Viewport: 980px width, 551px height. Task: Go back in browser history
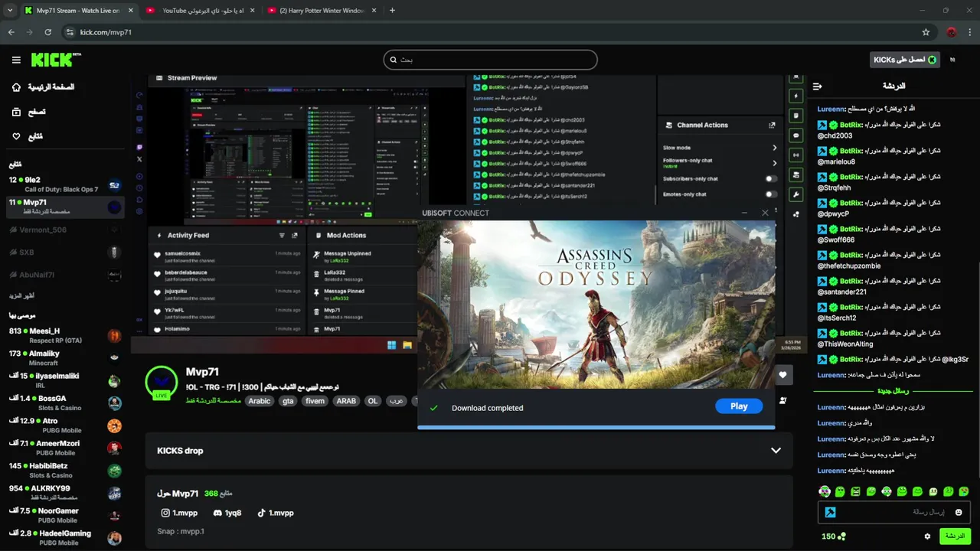(x=11, y=32)
